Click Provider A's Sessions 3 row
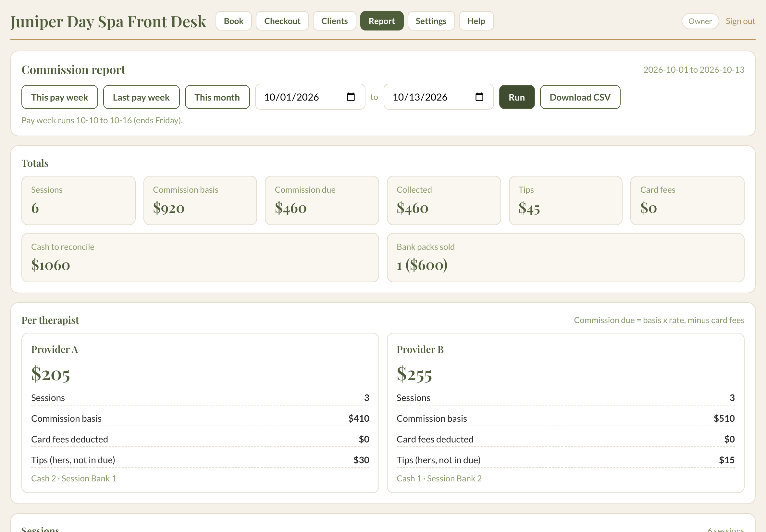The image size is (766, 532). coord(200,398)
